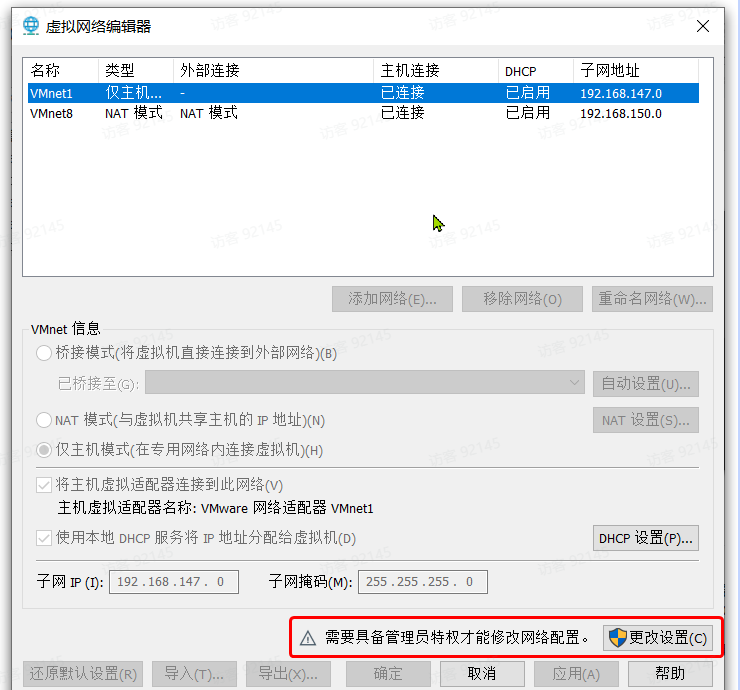740x690 pixels.
Task: Click subnet address 192.168.147.0 in list
Action: pos(621,93)
